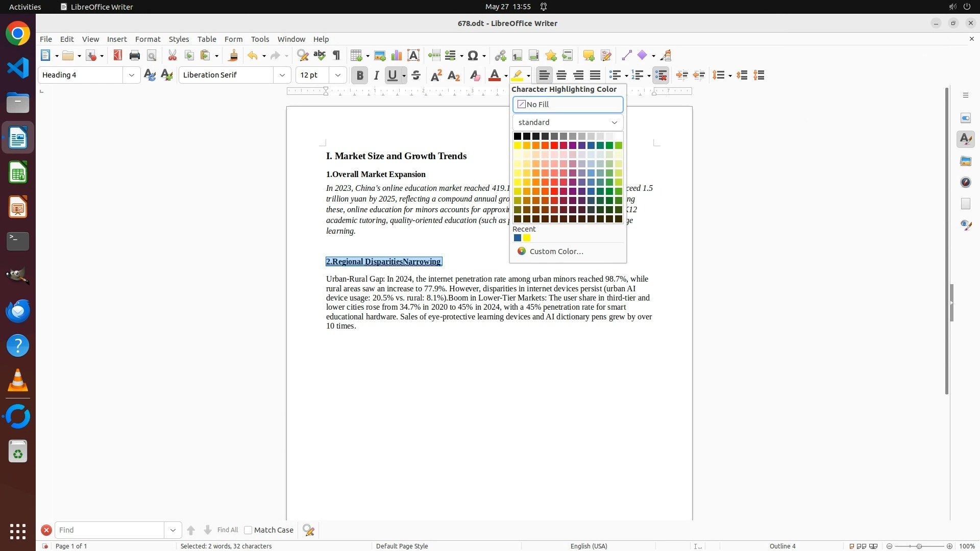Screen dimensions: 980x551
Task: Toggle the Bold button
Action: point(360,76)
